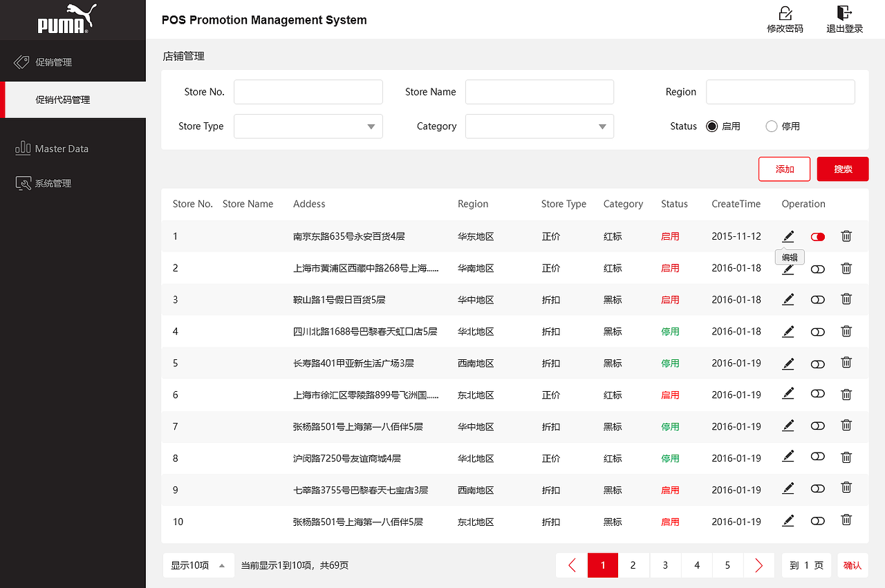Screen dimensions: 885x588
Task: Delete store row 1 with trash icon
Action: click(846, 236)
